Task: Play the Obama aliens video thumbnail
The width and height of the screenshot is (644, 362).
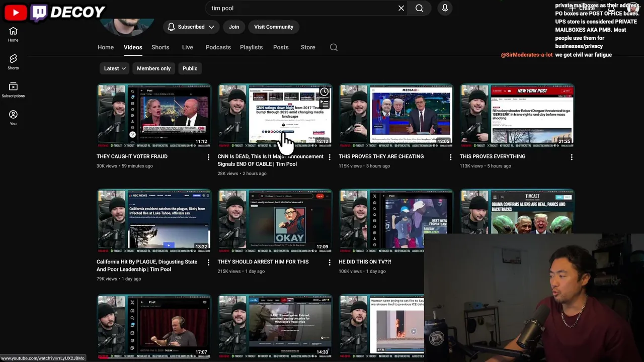Action: (x=517, y=211)
